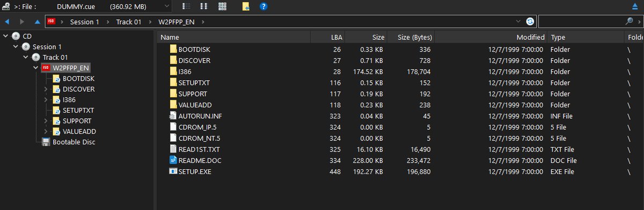Viewport: 644px width, 210px height.
Task: Open Help via blue question mark icon
Action: [264, 6]
